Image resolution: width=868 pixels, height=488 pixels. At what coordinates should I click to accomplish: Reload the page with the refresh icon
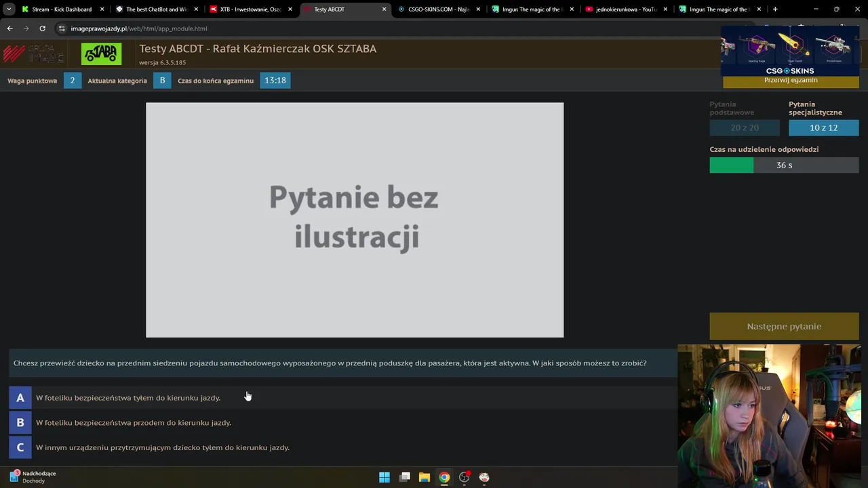(42, 28)
